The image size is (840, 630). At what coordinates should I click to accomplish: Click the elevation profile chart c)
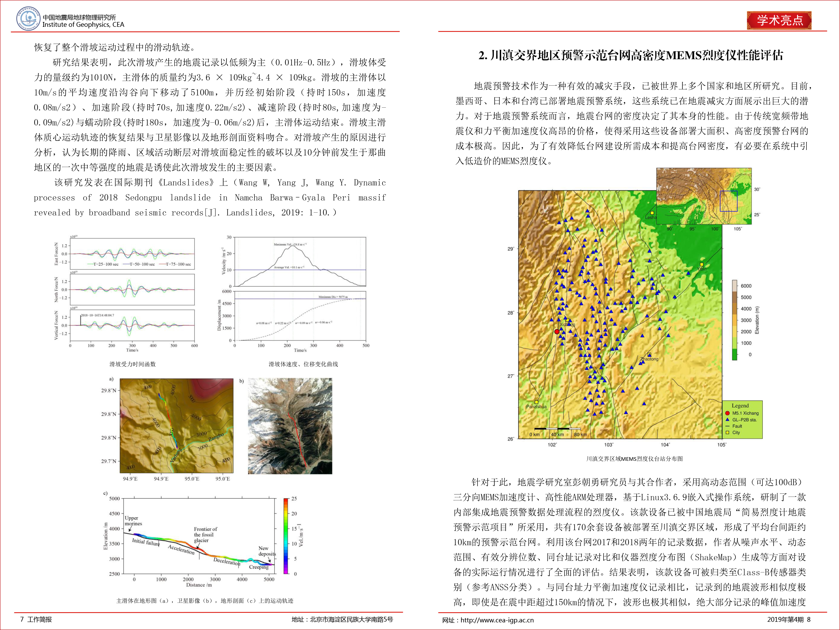(x=199, y=536)
